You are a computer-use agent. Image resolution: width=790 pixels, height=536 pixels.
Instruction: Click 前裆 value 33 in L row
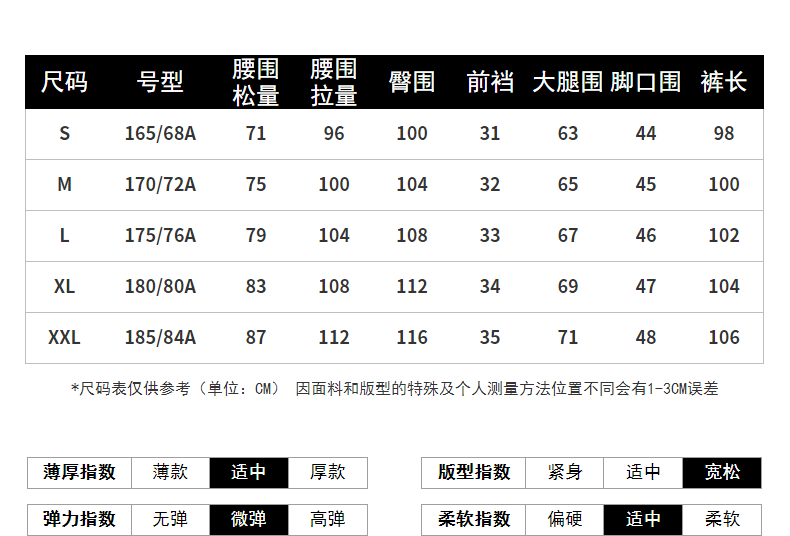pyautogui.click(x=490, y=235)
